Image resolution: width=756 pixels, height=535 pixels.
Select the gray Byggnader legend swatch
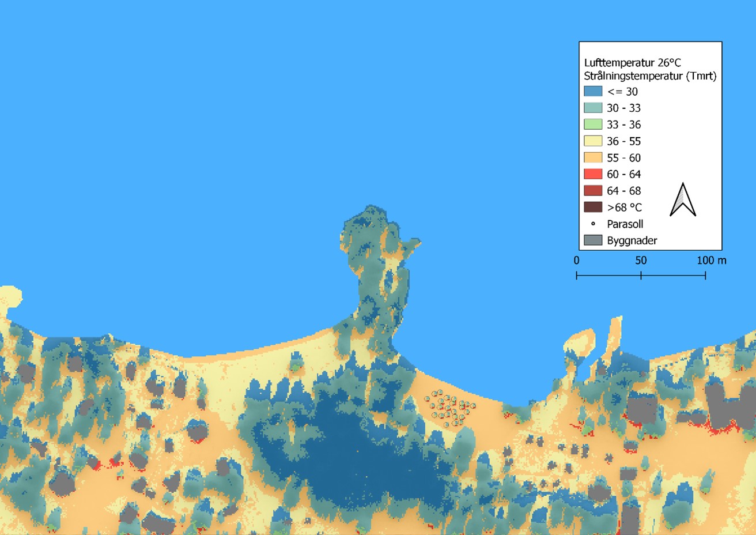tap(593, 240)
